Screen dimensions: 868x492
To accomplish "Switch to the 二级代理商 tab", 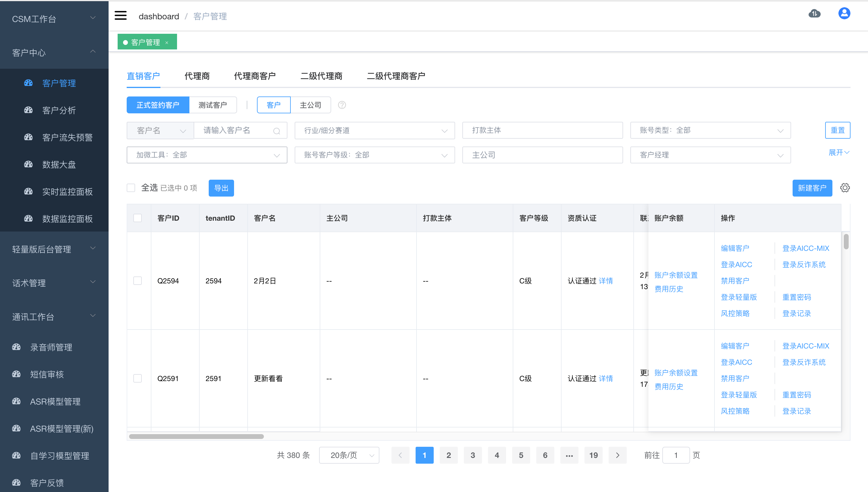I will (x=322, y=76).
